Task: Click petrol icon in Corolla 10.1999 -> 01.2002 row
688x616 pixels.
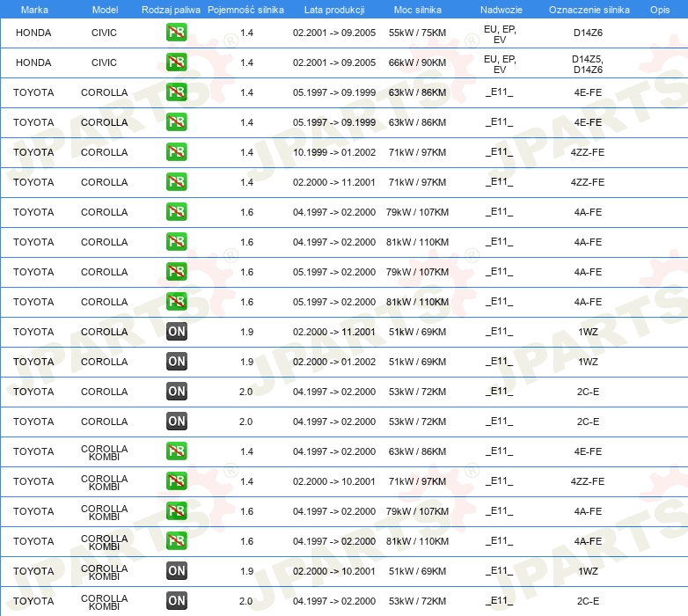Action: tap(176, 152)
